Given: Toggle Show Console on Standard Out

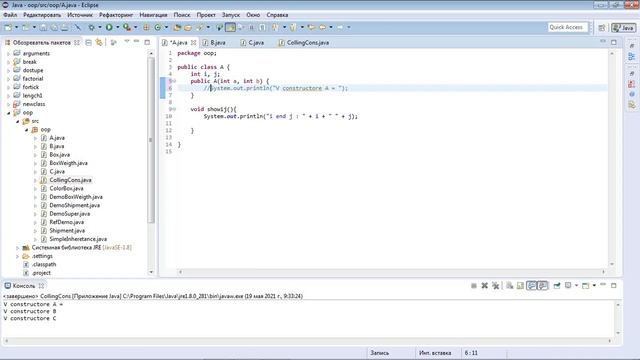Looking at the screenshot, I should [x=531, y=286].
